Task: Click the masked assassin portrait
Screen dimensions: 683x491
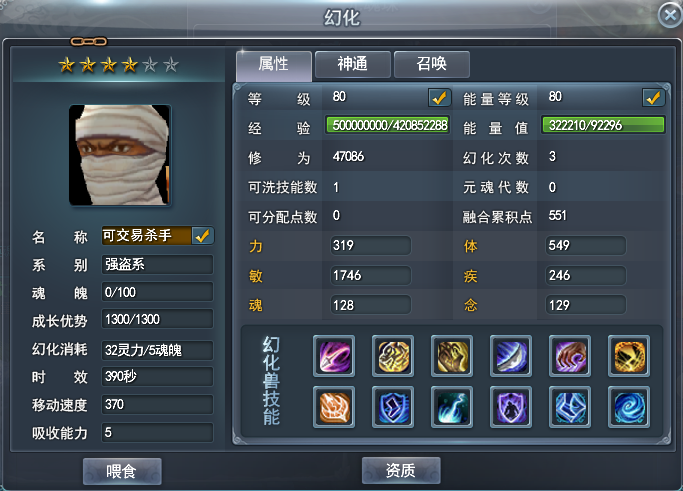Action: click(120, 155)
